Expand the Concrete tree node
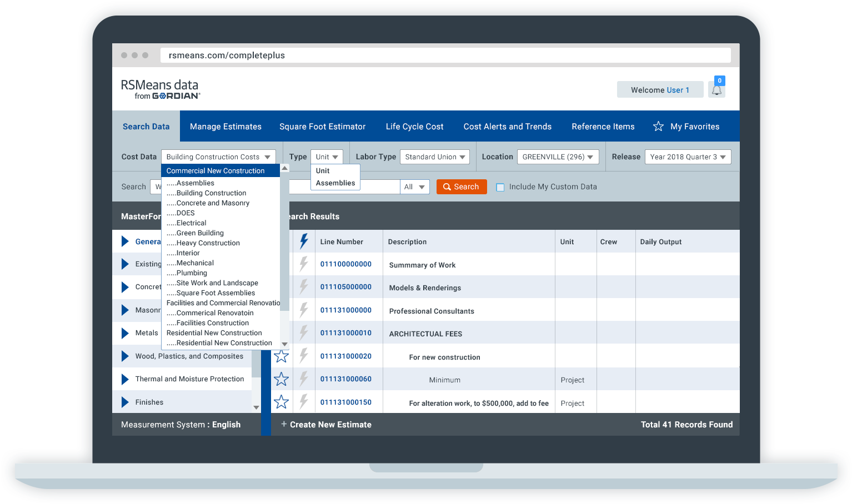 [125, 287]
